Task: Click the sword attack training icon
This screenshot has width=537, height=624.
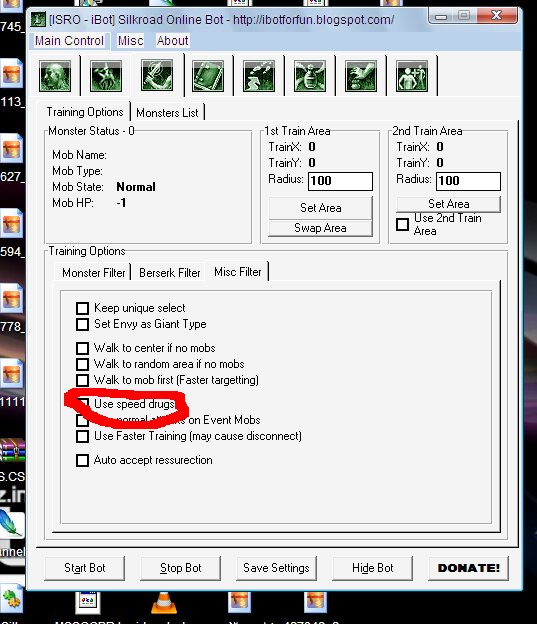Action: 157,75
